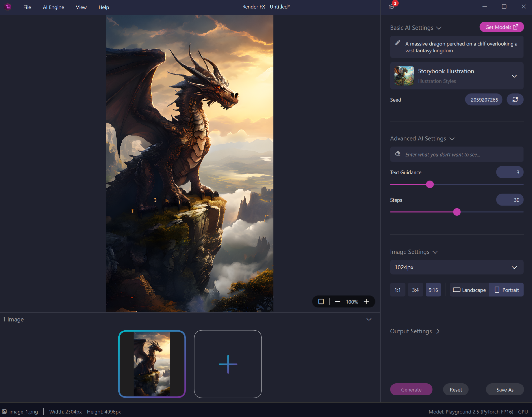Open the File menu
This screenshot has height=417, width=532.
(27, 7)
